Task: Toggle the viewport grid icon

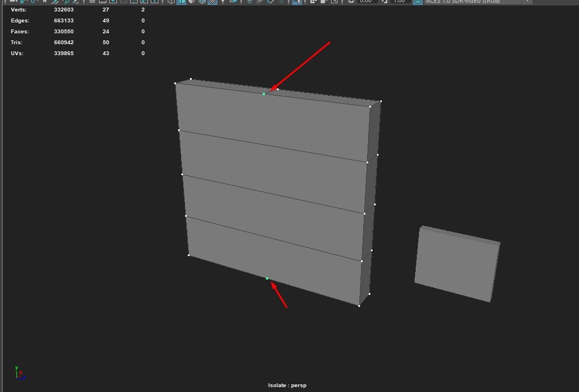Action: coord(92,2)
